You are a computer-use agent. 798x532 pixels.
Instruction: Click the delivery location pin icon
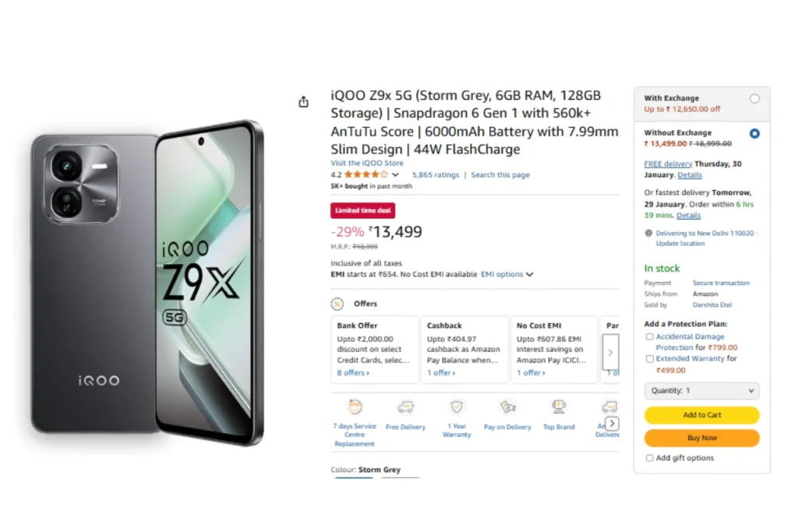pos(648,233)
